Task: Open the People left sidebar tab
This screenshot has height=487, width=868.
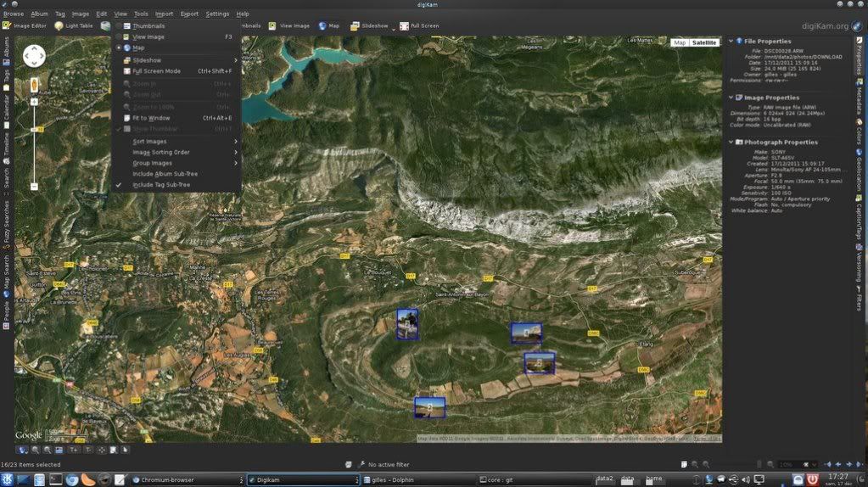Action: [6, 316]
